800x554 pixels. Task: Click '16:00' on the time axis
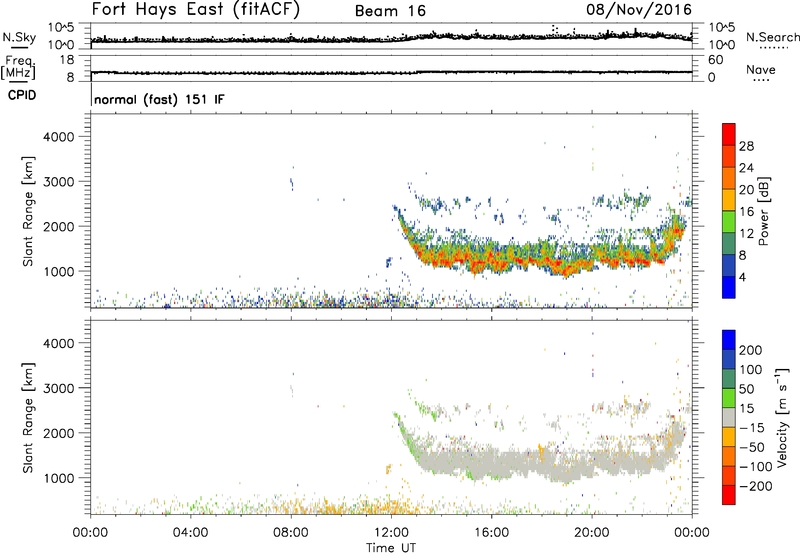pyautogui.click(x=491, y=533)
